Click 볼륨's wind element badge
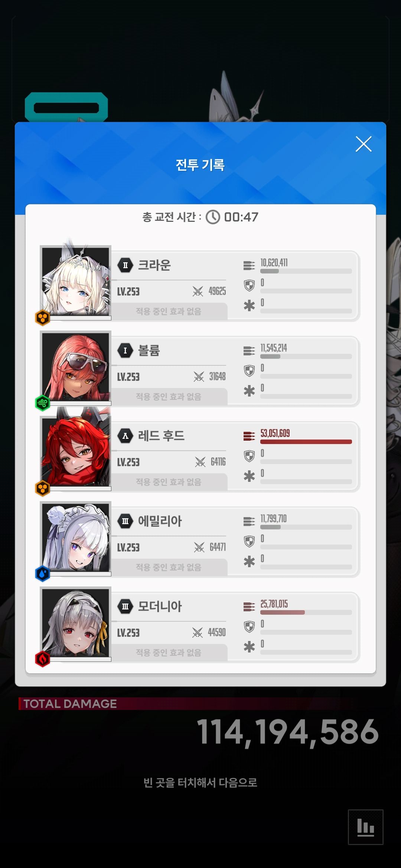The height and width of the screenshot is (868, 401). click(43, 403)
